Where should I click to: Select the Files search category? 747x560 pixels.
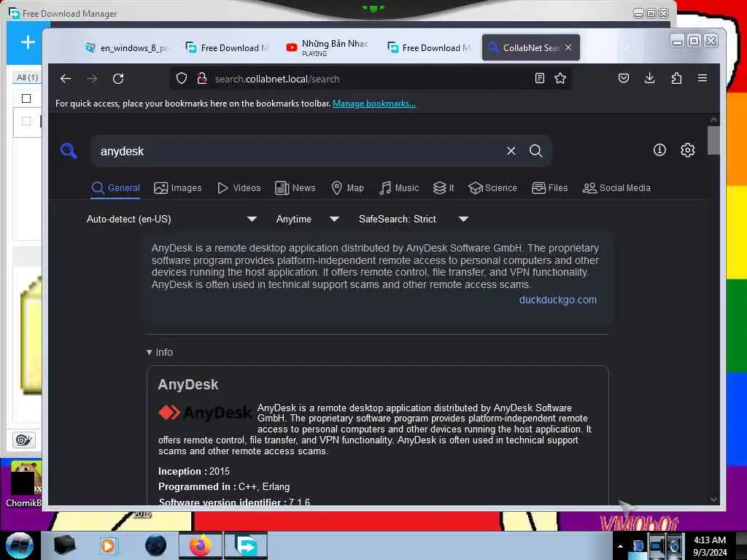click(550, 188)
